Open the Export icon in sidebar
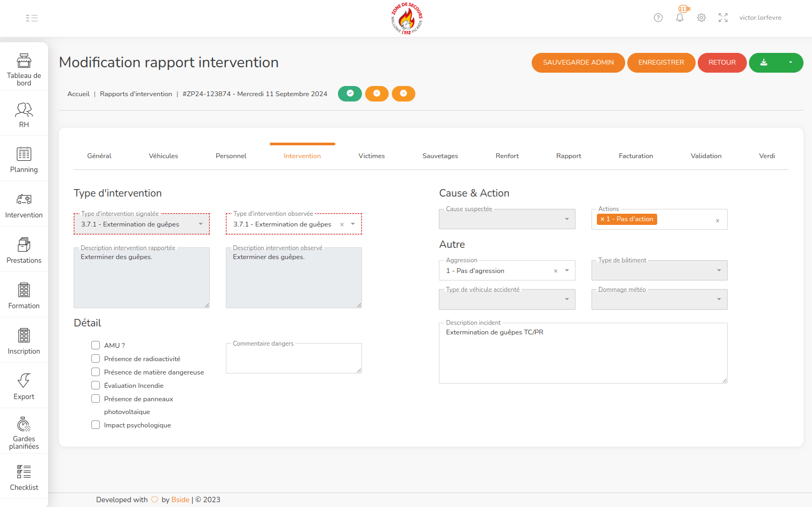The image size is (812, 507). 24,380
